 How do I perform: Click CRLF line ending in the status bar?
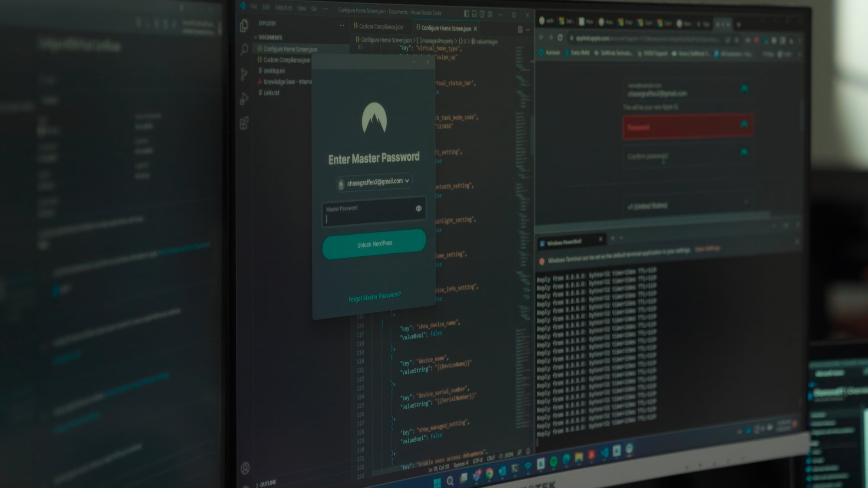490,458
